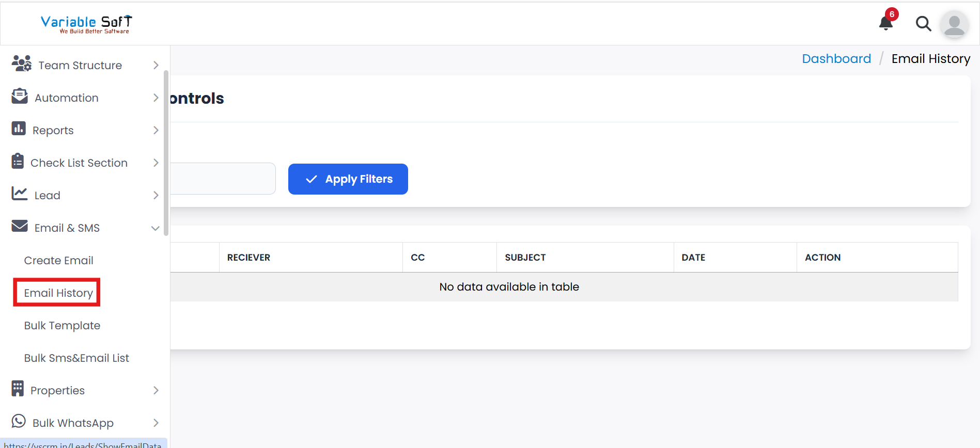Click the Reports bar chart icon
This screenshot has height=448, width=980.
pyautogui.click(x=19, y=129)
